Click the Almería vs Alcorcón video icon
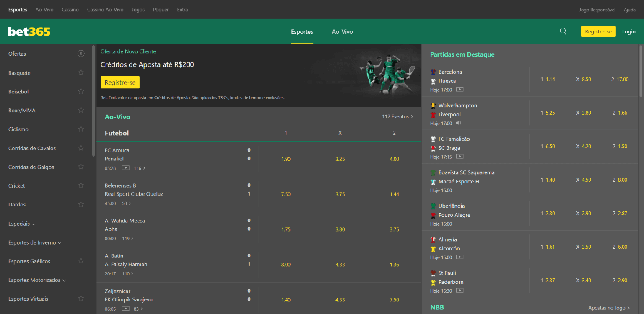The height and width of the screenshot is (314, 644). coord(460,257)
